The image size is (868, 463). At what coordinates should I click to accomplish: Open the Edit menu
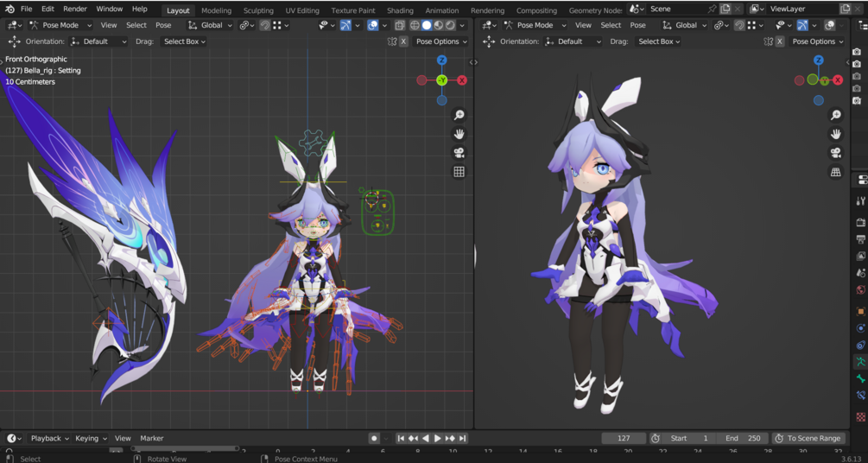tap(48, 9)
